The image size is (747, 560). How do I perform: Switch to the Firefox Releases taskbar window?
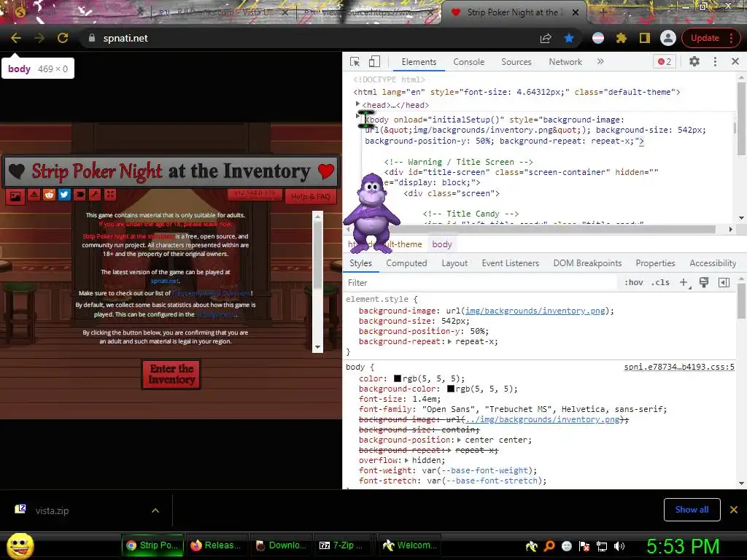[x=217, y=545]
